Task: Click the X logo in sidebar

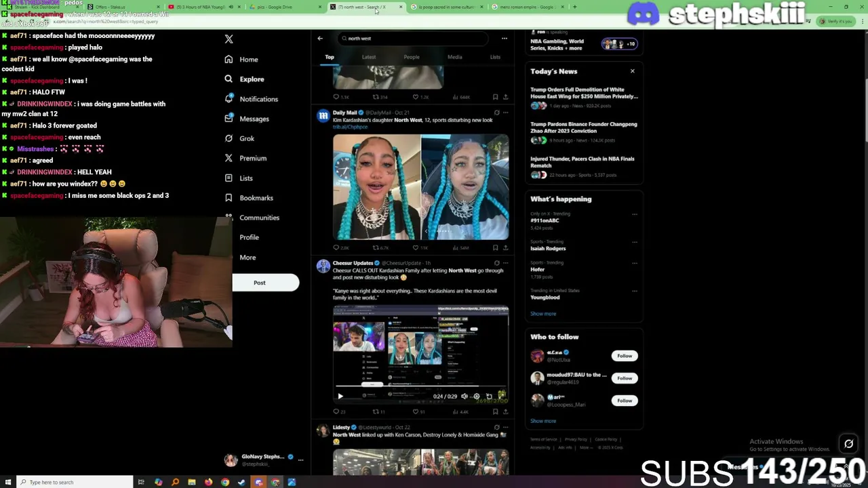Action: point(229,39)
